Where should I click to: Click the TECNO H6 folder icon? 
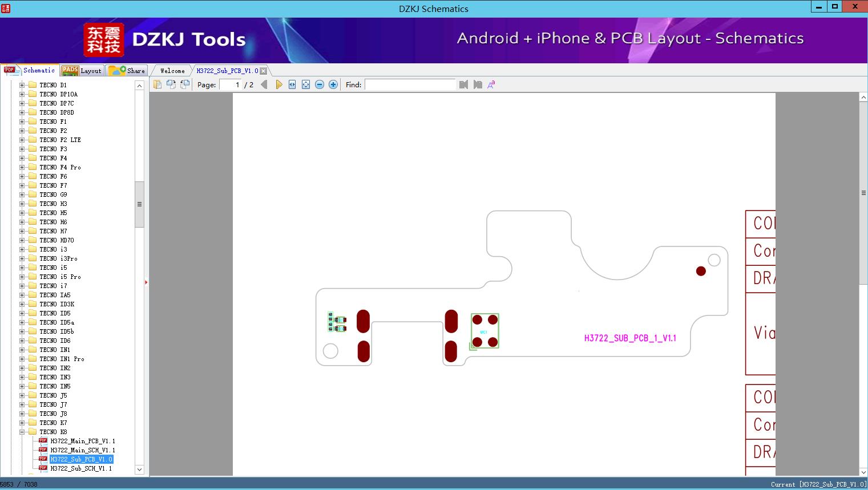coord(33,222)
